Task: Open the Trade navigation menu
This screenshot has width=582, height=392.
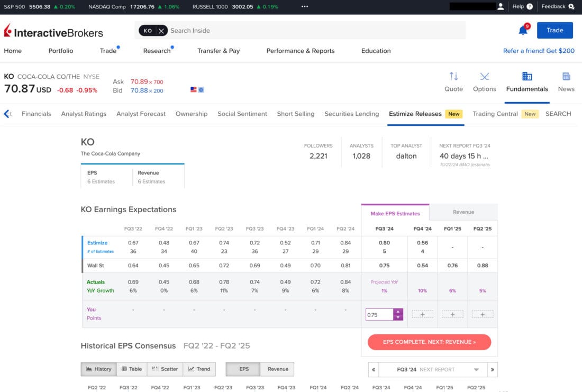Action: click(108, 51)
